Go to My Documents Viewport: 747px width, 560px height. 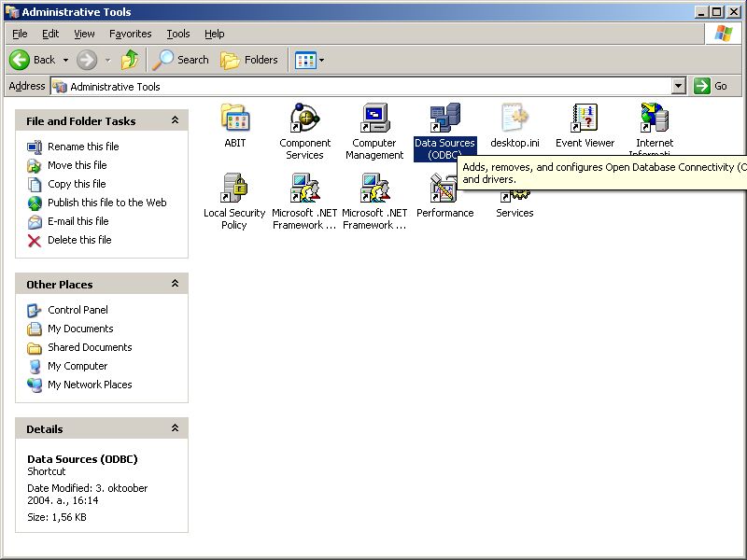80,329
